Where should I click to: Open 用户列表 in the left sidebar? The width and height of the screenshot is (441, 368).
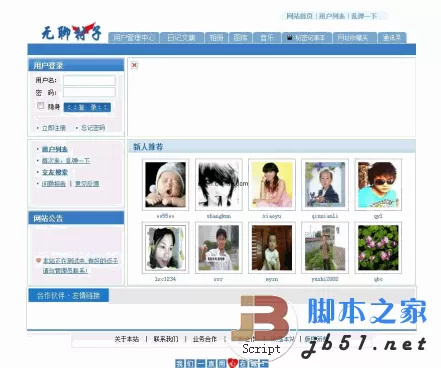(55, 149)
